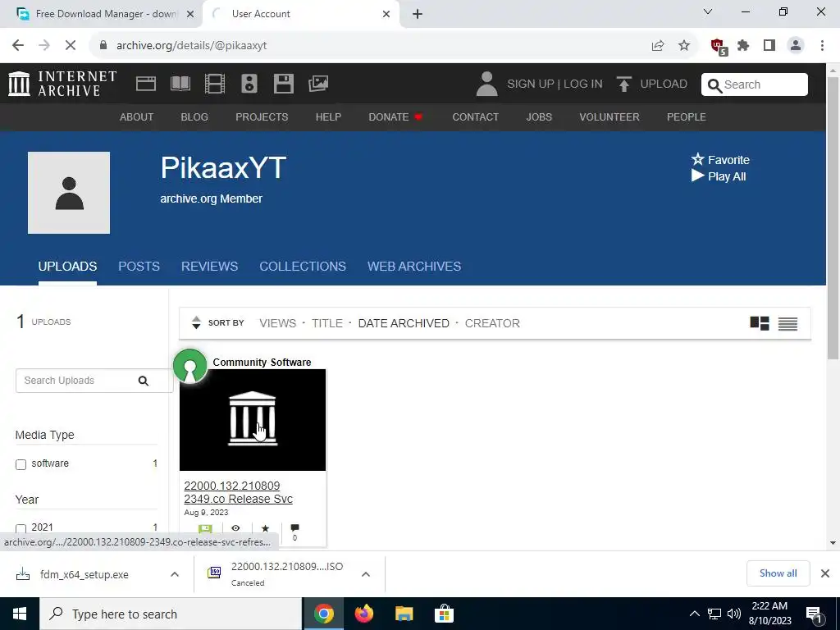Open the Video (film strip) icon
This screenshot has height=630, width=840.
pyautogui.click(x=215, y=84)
